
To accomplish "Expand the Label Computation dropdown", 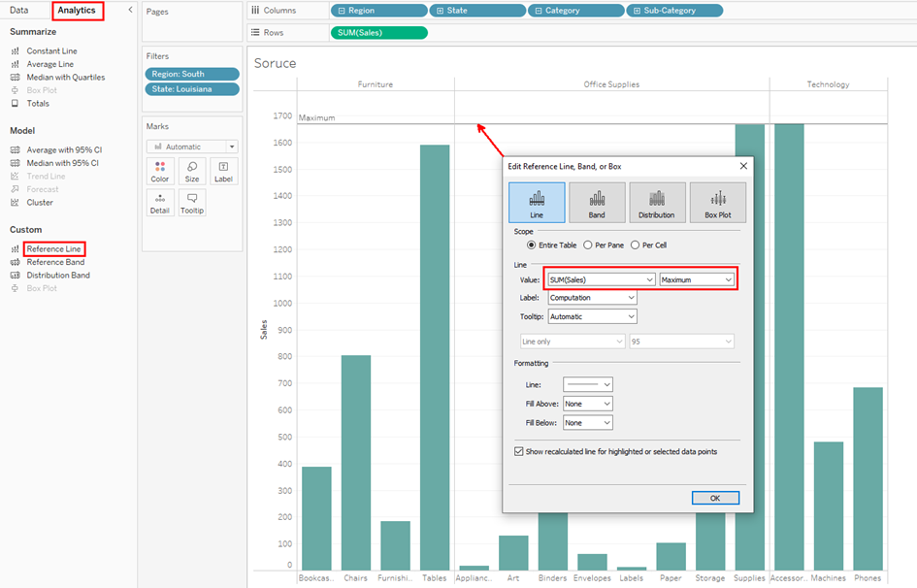I will (592, 298).
